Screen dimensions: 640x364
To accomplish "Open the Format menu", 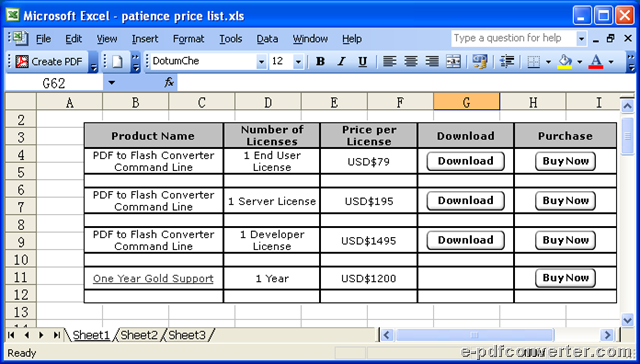I will (188, 39).
